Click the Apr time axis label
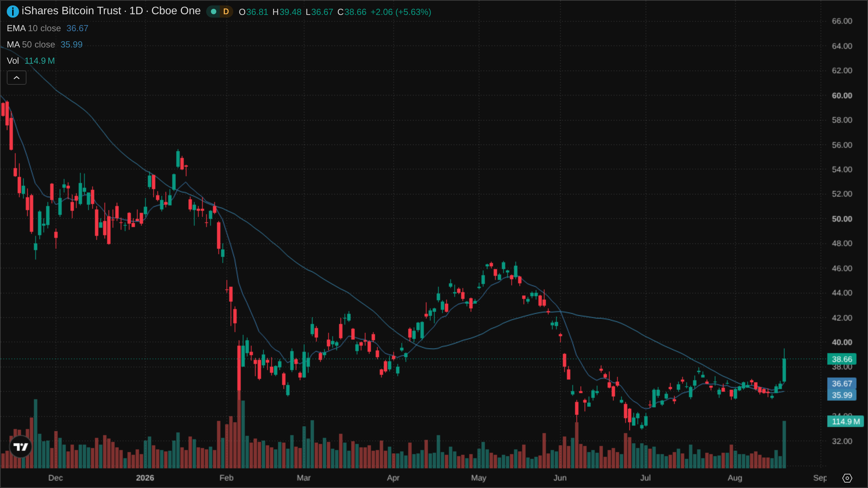This screenshot has height=488, width=868. point(393,478)
